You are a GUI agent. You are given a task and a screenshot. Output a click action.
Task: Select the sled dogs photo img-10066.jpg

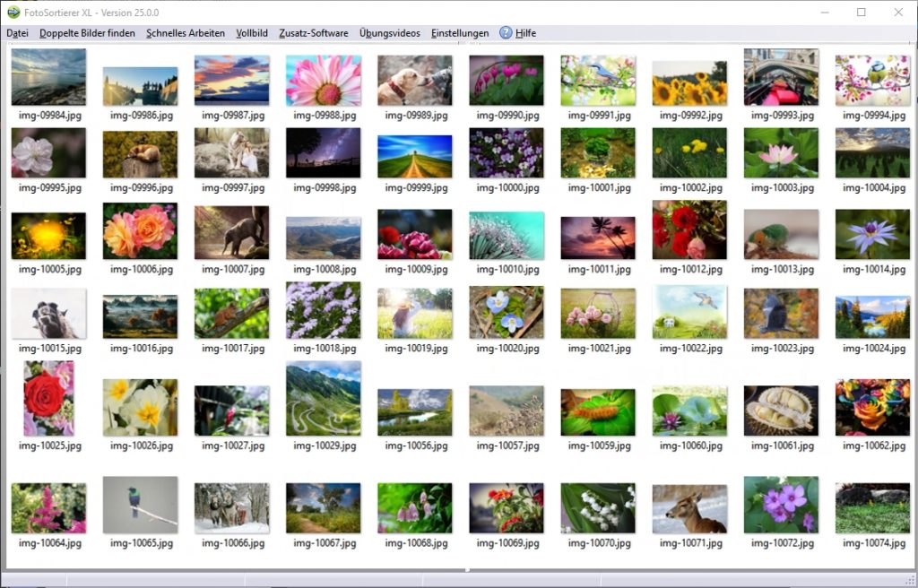point(231,509)
